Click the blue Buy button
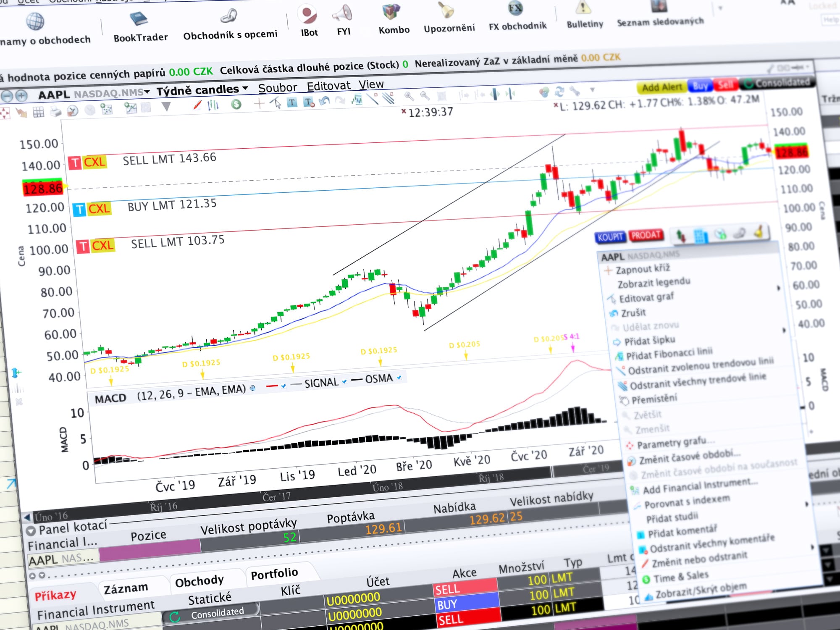840x630 pixels. (x=700, y=86)
